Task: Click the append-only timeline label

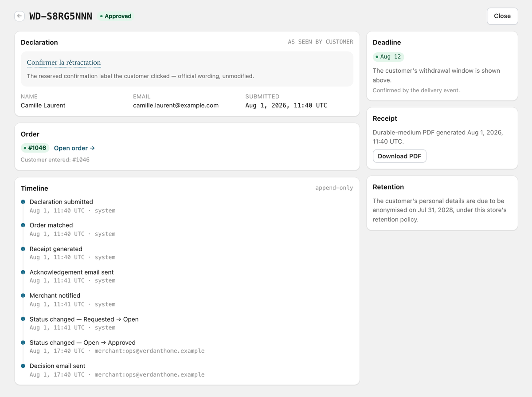Action: [x=334, y=188]
